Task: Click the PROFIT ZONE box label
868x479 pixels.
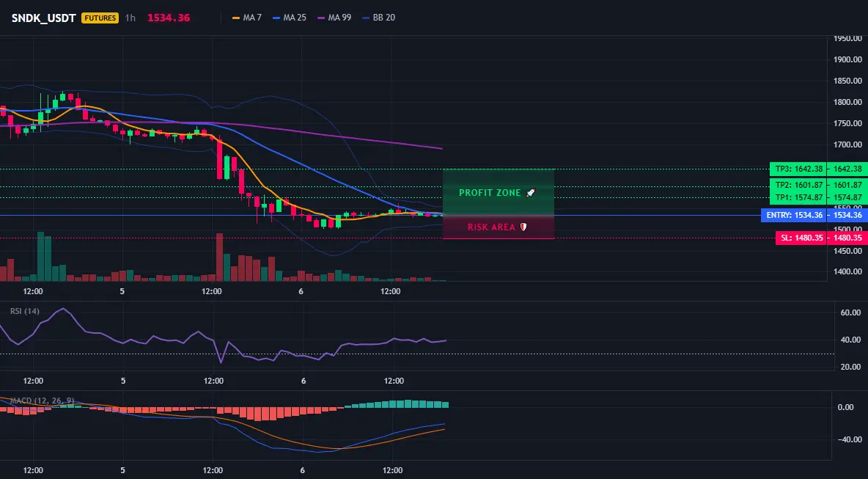Action: [497, 193]
